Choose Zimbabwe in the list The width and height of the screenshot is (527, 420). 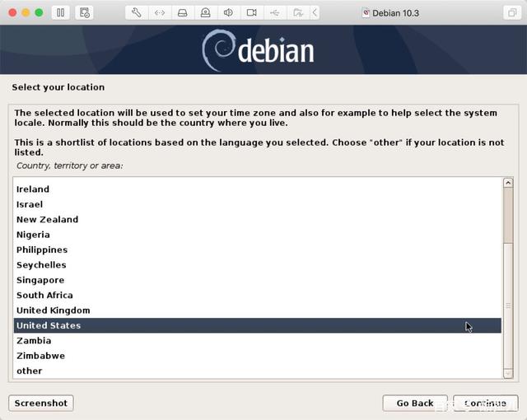pos(258,356)
